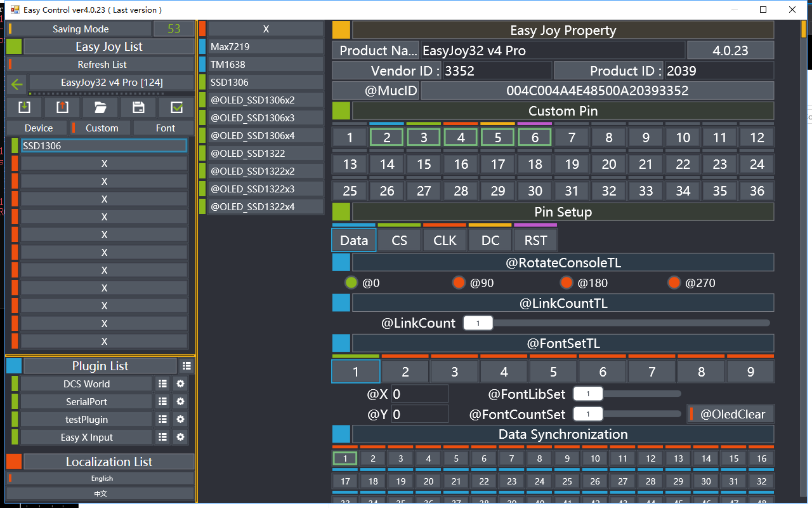Click orange square beside Localization List
812x508 pixels.
(x=14, y=462)
